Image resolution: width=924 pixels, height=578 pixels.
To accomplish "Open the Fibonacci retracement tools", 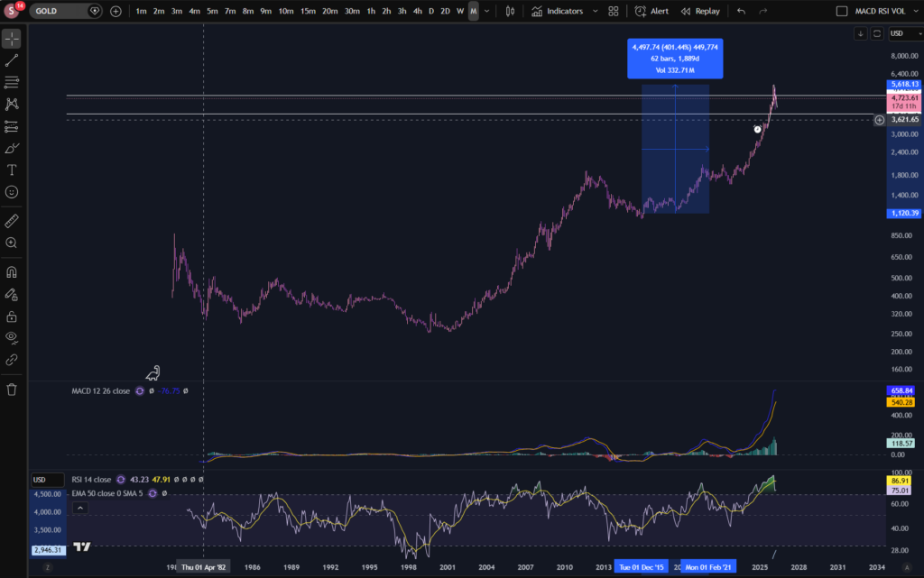I will [12, 82].
